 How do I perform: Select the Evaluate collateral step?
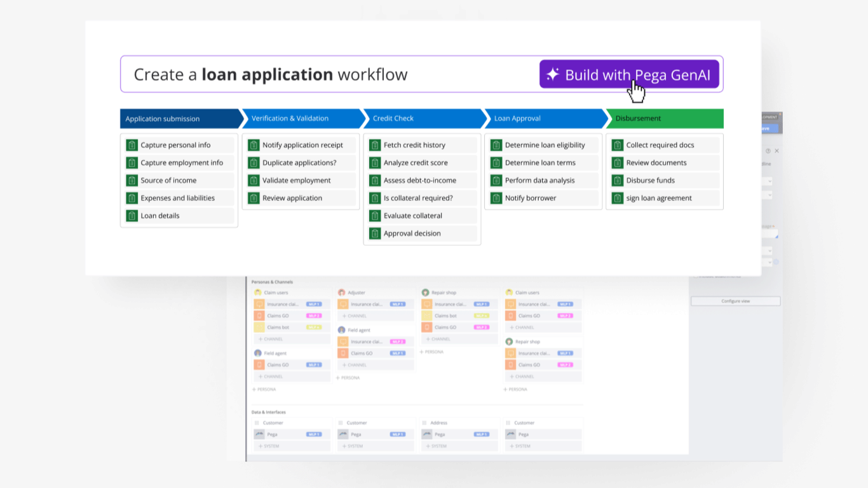[x=422, y=216]
